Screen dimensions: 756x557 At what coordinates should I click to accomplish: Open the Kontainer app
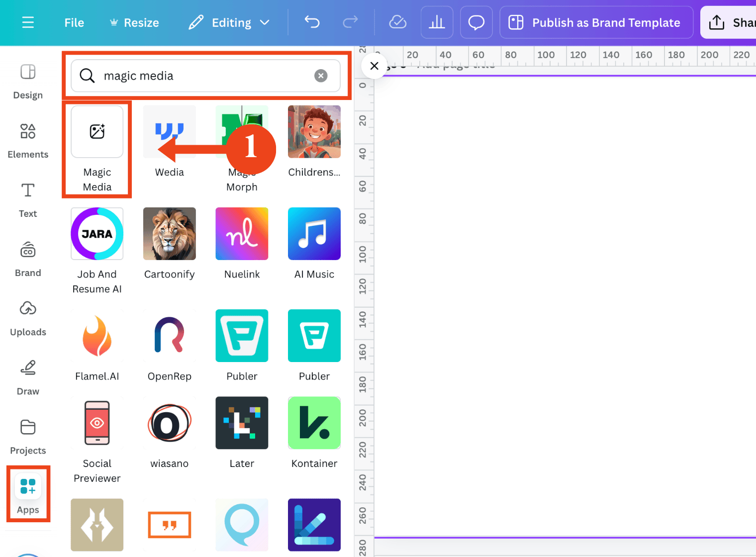(x=314, y=423)
